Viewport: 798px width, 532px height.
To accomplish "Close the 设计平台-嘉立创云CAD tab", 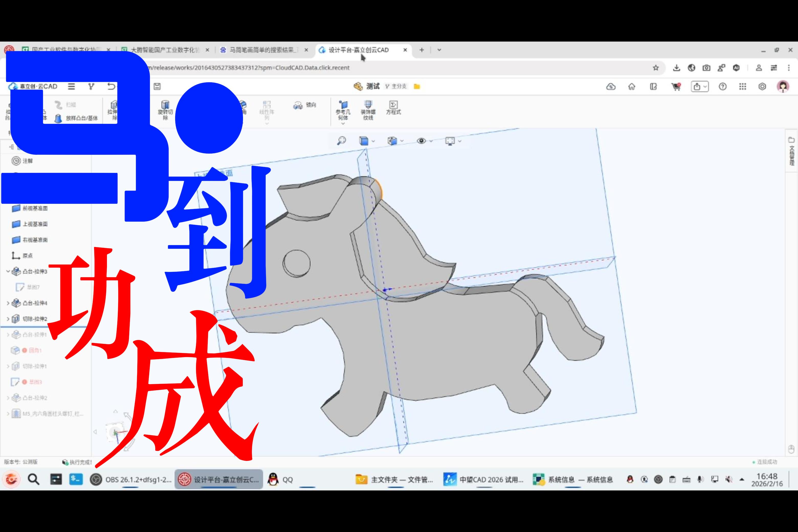I will tap(405, 50).
